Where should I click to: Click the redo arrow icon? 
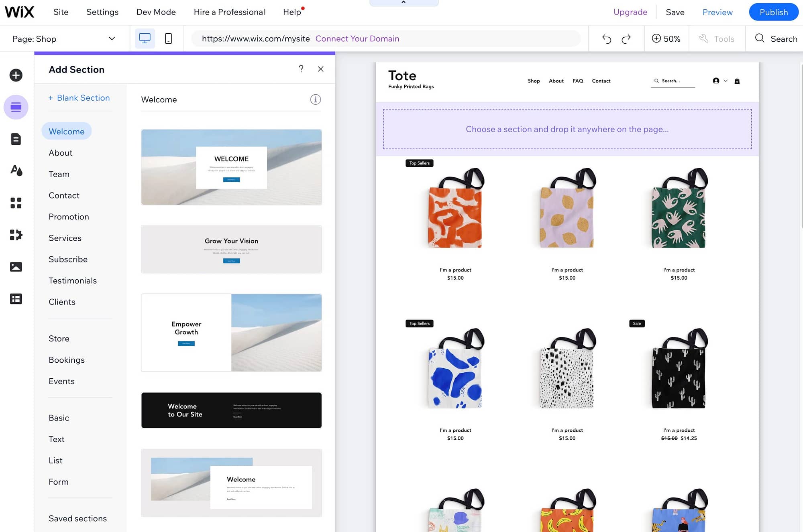(627, 38)
